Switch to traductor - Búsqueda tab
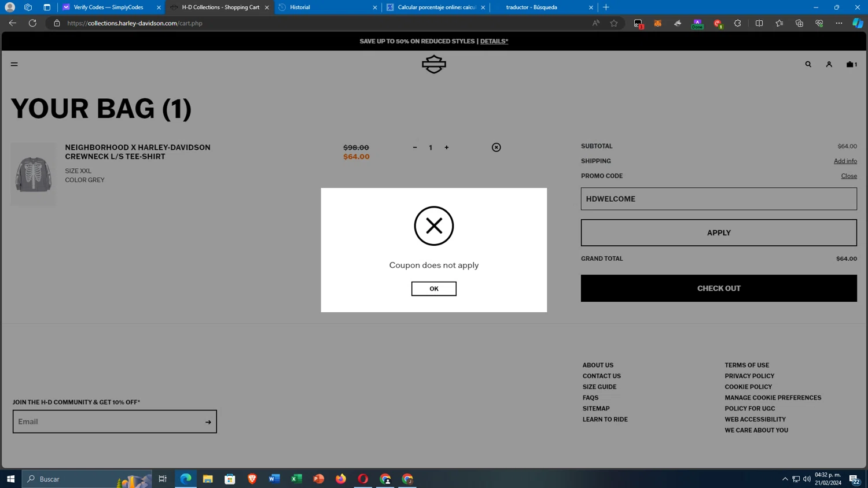The height and width of the screenshot is (488, 868). tap(543, 8)
